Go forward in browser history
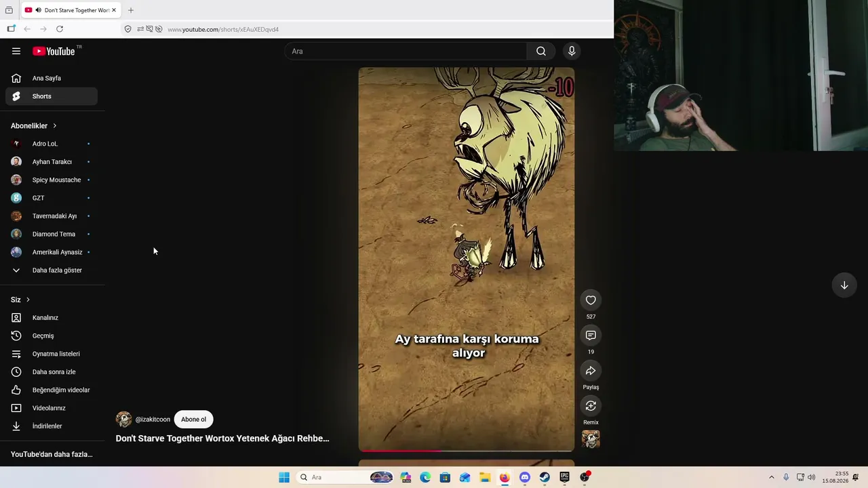 (x=43, y=29)
